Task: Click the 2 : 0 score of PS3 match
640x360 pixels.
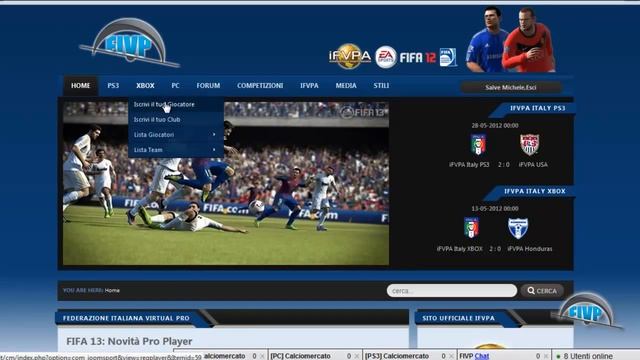Action: tap(504, 164)
